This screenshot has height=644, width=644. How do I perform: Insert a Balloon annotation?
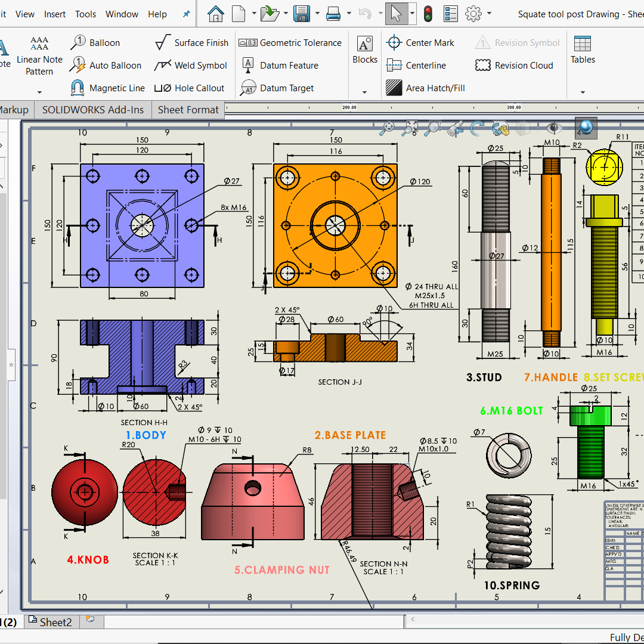[x=95, y=42]
